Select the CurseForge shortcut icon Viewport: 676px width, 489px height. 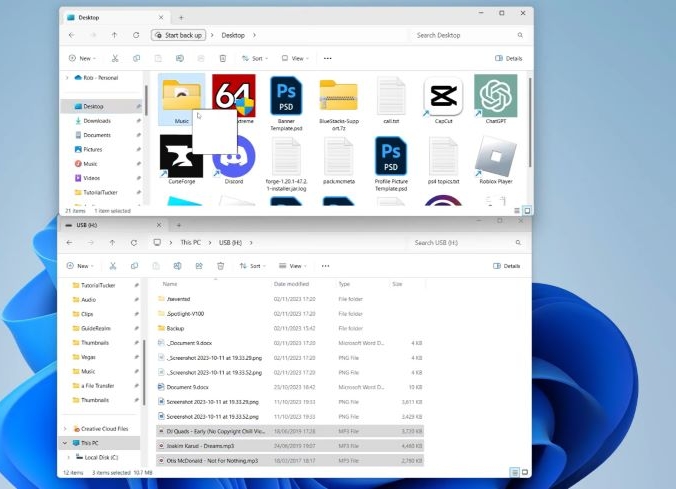181,156
